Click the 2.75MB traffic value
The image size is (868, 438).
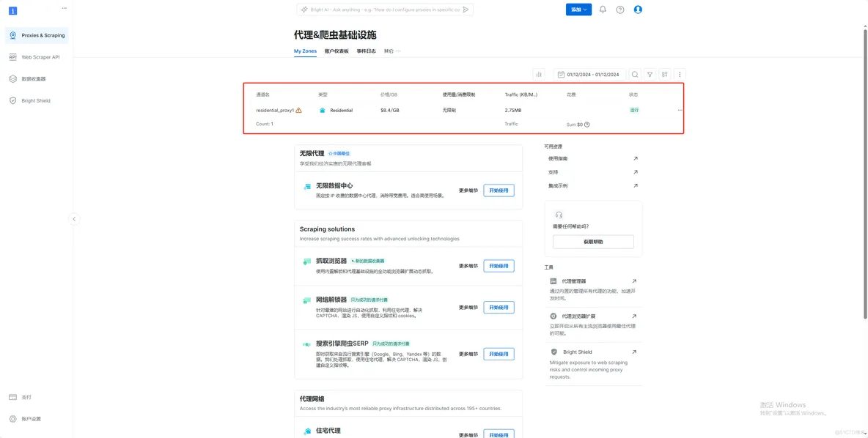coord(513,110)
